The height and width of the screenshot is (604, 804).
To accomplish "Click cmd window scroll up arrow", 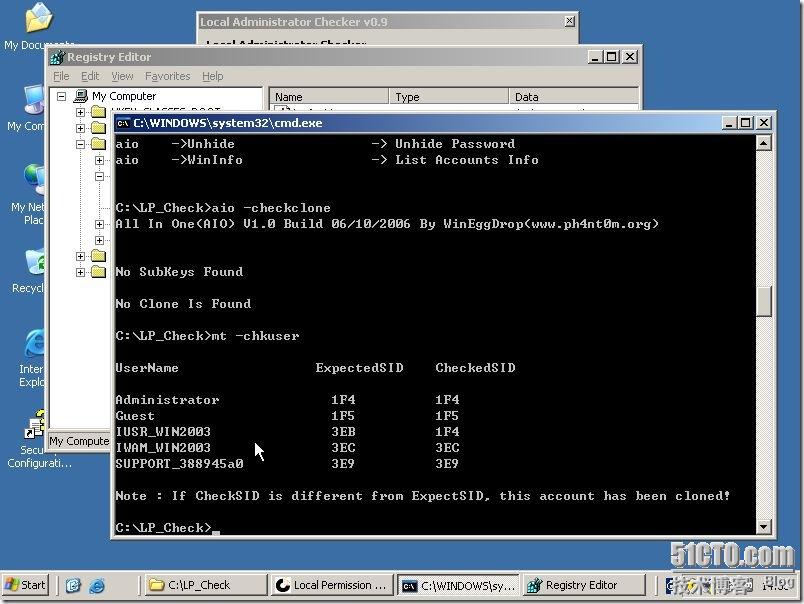I will (763, 143).
